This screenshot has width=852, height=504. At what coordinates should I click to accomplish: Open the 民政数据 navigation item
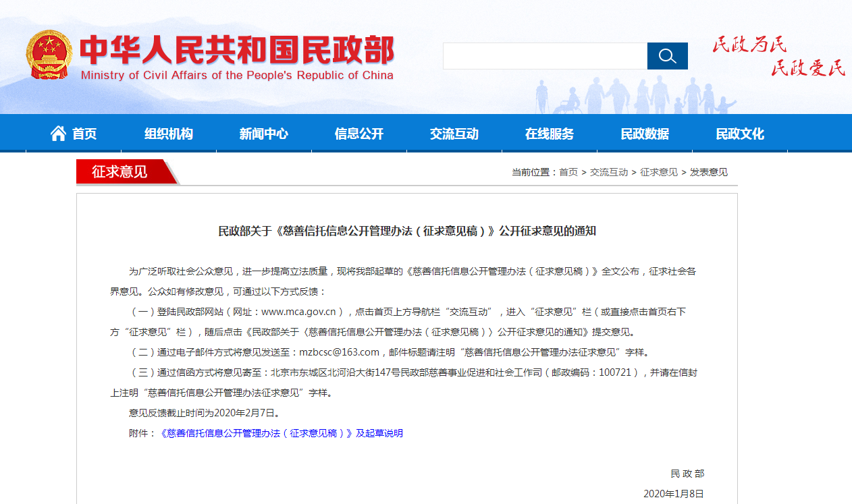[645, 134]
